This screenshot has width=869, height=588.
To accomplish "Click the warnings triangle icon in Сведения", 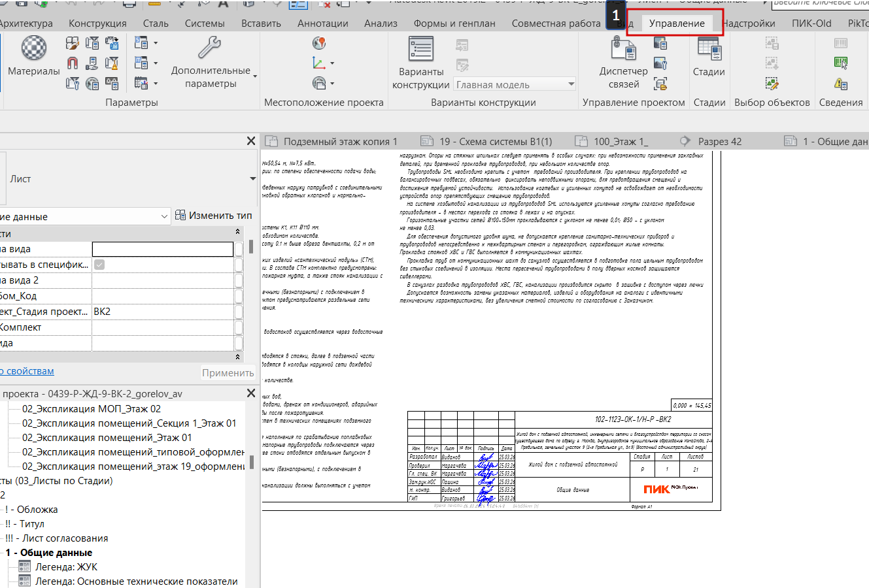I will tap(841, 83).
